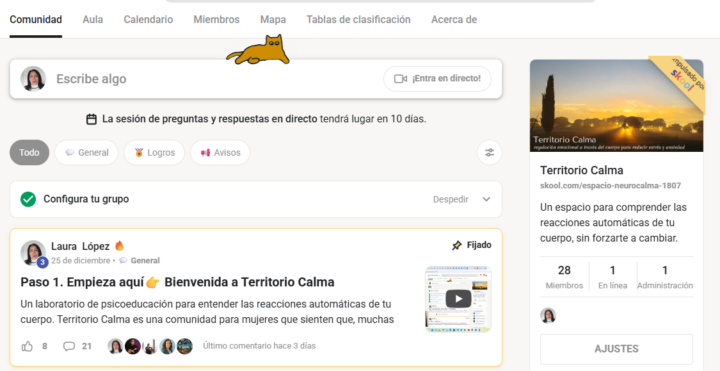Click the 1 Administración counter

pyautogui.click(x=665, y=277)
